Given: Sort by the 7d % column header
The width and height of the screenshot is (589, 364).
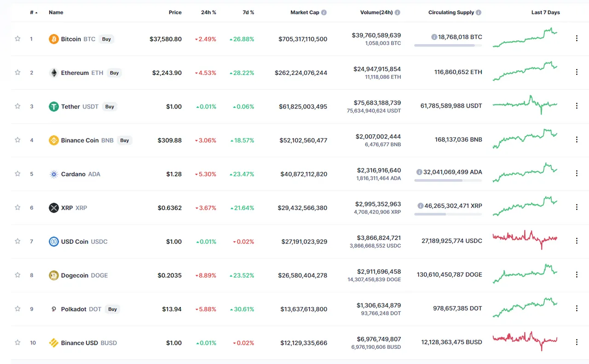Looking at the screenshot, I should 248,12.
